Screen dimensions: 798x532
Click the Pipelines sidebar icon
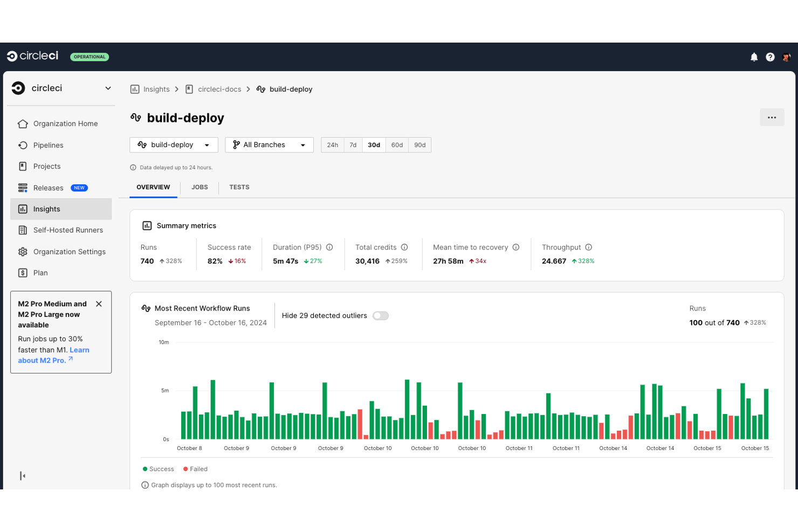pyautogui.click(x=23, y=145)
